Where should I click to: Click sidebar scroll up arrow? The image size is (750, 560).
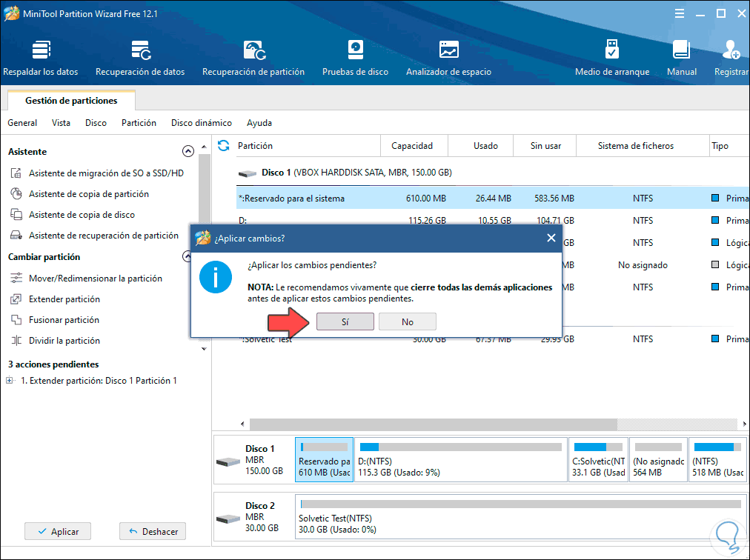205,147
